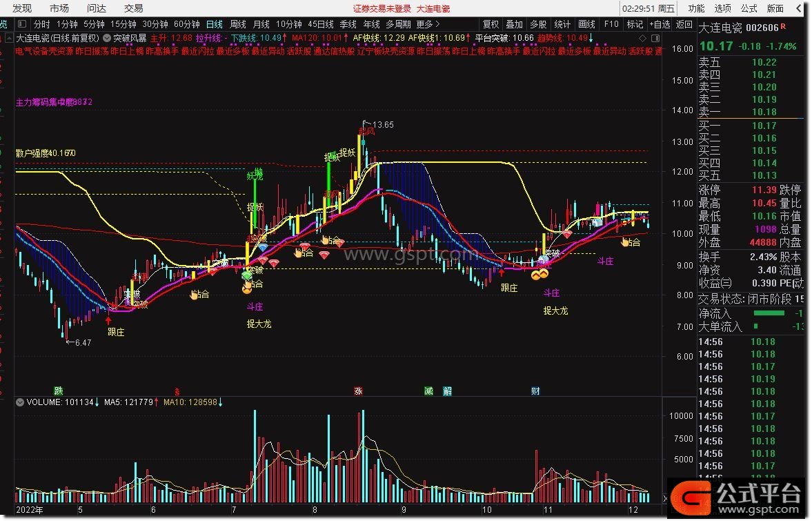Viewport: 812px width, 521px height.
Task: Switch to 45日线 period
Action: (x=321, y=24)
